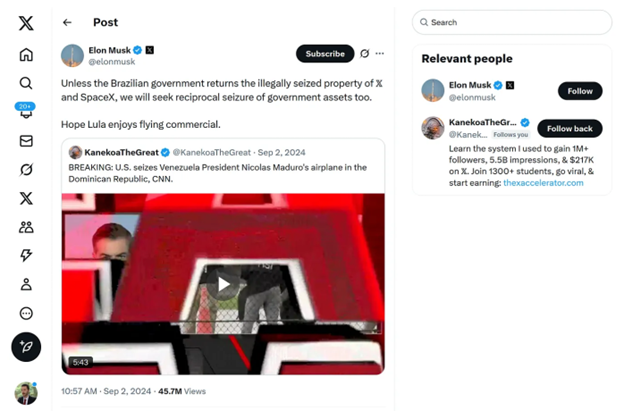Click the X logo home icon
The height and width of the screenshot is (411, 624).
tap(26, 24)
